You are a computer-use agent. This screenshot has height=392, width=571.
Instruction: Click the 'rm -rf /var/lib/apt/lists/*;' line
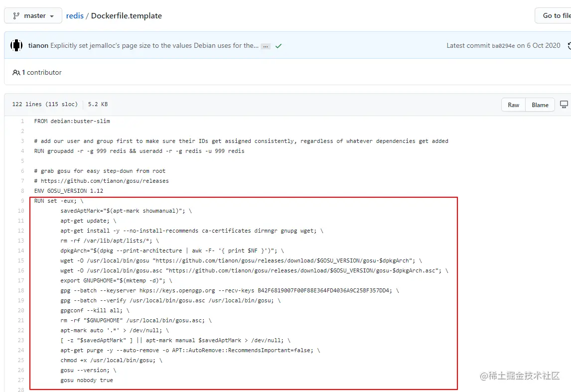[x=110, y=241]
